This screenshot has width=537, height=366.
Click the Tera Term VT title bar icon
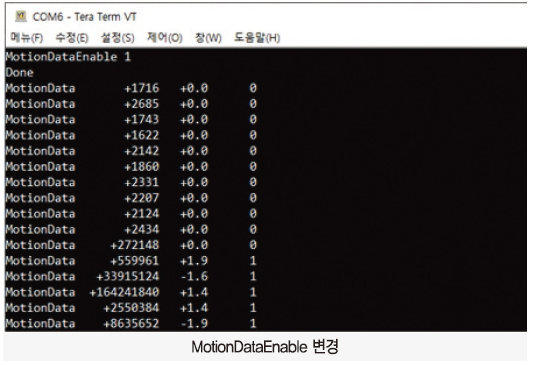21,16
